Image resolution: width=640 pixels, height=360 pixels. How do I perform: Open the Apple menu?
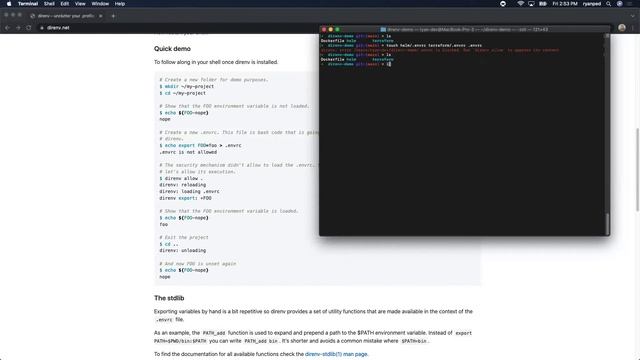point(9,4)
